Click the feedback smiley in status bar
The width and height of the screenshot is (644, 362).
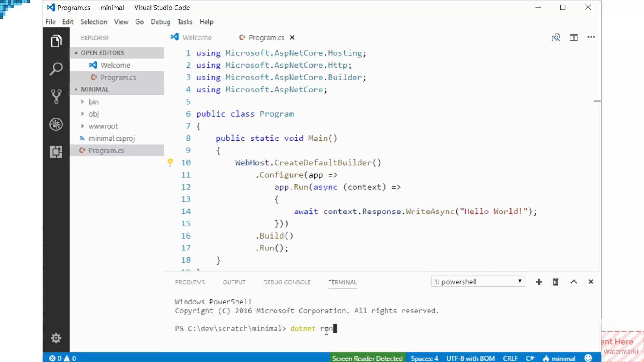(x=588, y=358)
